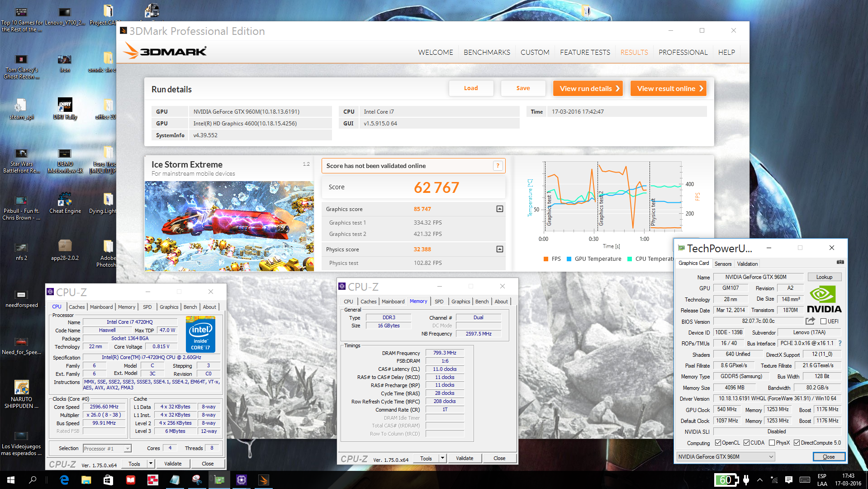
Task: Open the Windows Store taskbar icon
Action: [x=108, y=480]
